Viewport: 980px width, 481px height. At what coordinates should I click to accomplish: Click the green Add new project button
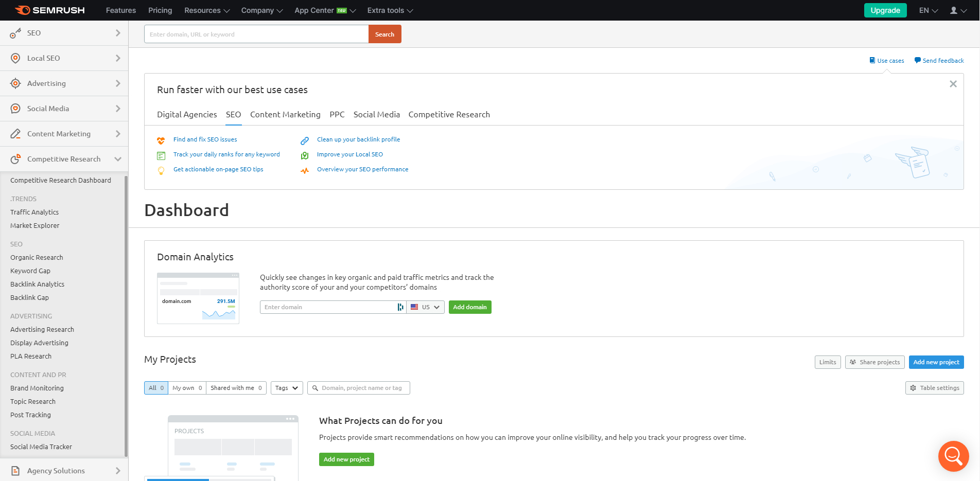(346, 459)
